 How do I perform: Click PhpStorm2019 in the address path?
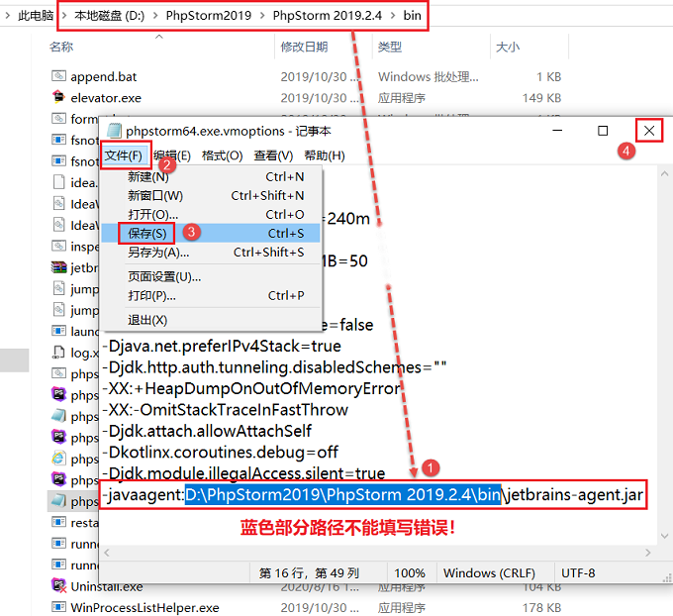click(x=209, y=16)
